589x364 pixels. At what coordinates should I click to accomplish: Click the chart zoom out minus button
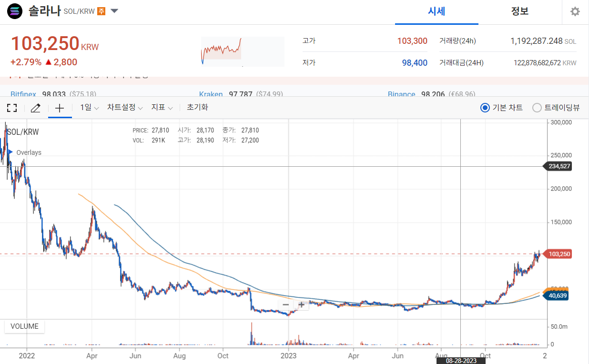286,304
